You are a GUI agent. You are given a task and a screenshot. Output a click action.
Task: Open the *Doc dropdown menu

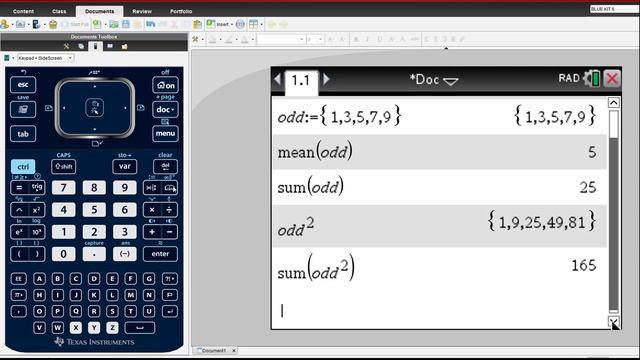(x=434, y=80)
